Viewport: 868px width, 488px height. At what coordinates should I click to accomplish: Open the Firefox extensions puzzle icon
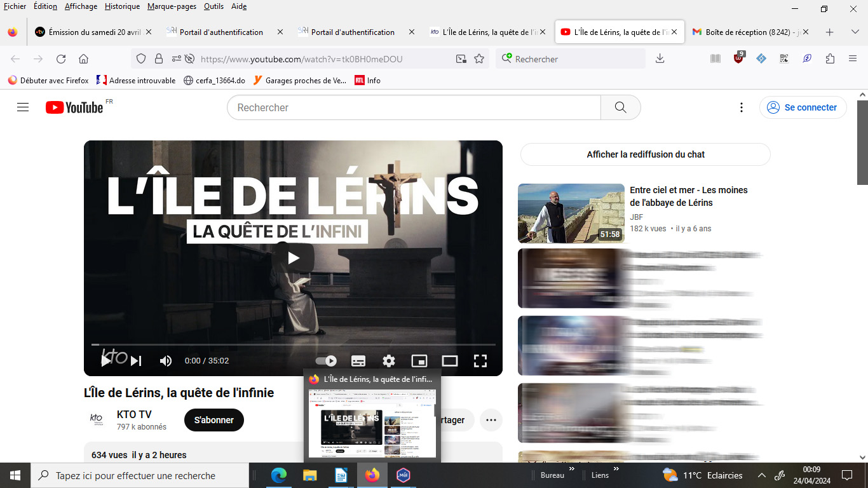[x=830, y=59]
